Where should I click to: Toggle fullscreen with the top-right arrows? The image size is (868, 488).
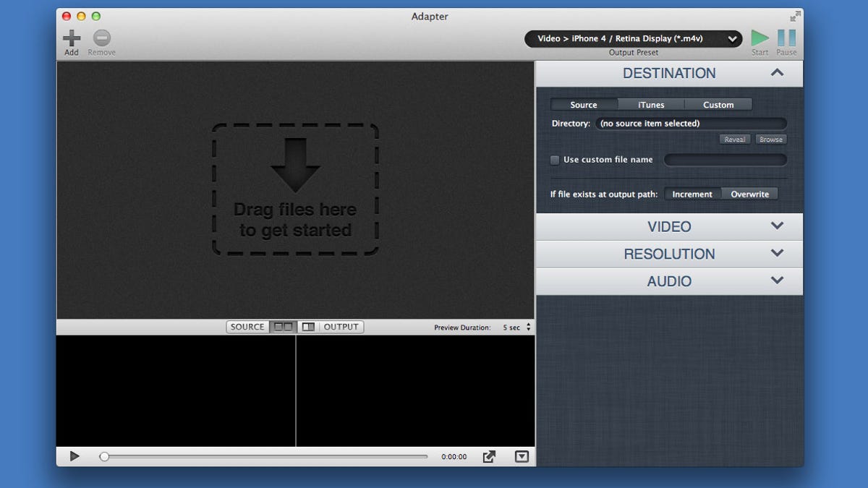pos(796,16)
